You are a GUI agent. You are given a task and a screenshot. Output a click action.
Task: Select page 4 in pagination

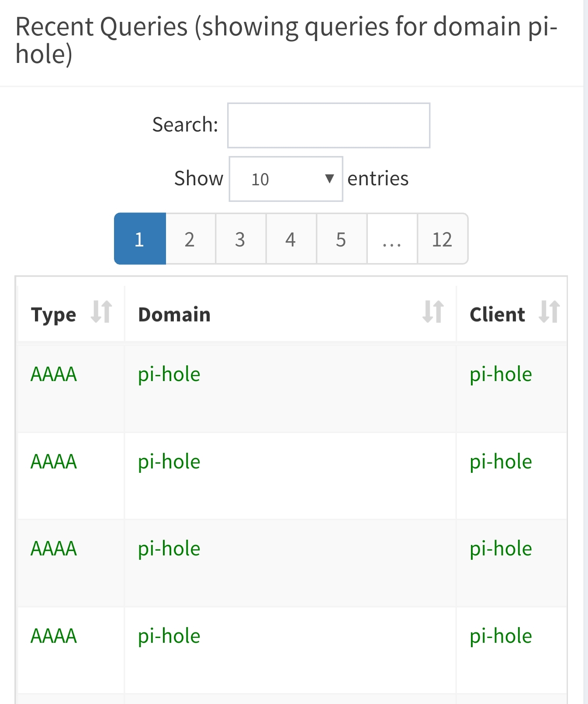[291, 239]
